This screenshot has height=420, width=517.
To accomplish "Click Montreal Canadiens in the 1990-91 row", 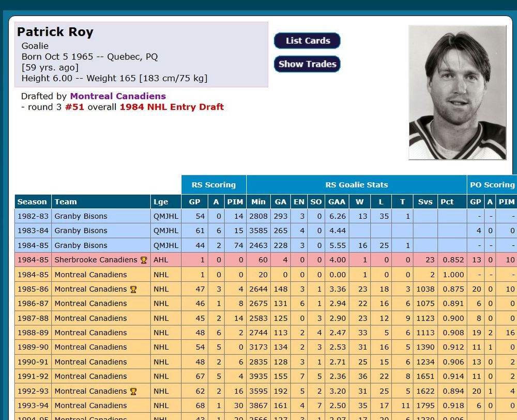I will (90, 362).
